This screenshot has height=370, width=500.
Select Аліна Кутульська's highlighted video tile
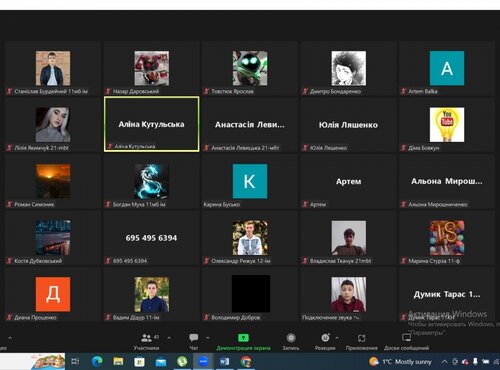(152, 124)
